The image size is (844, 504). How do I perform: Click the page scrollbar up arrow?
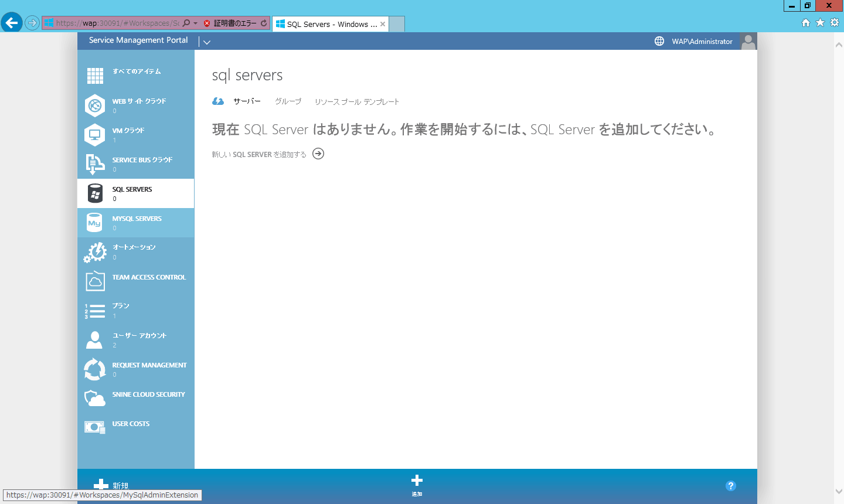[x=838, y=45]
